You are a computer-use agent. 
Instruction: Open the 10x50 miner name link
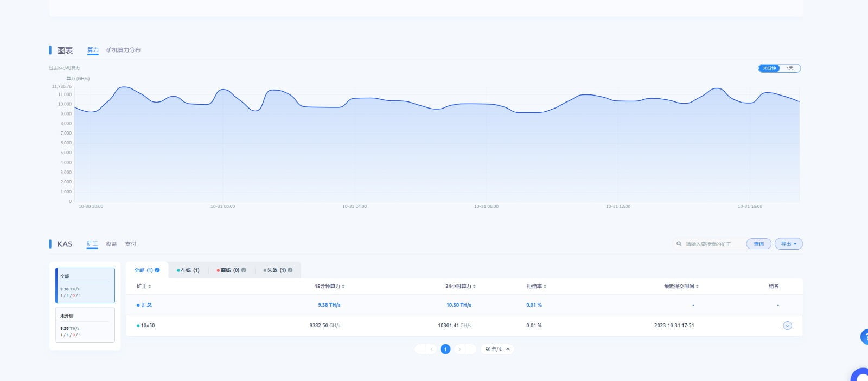[x=148, y=326]
